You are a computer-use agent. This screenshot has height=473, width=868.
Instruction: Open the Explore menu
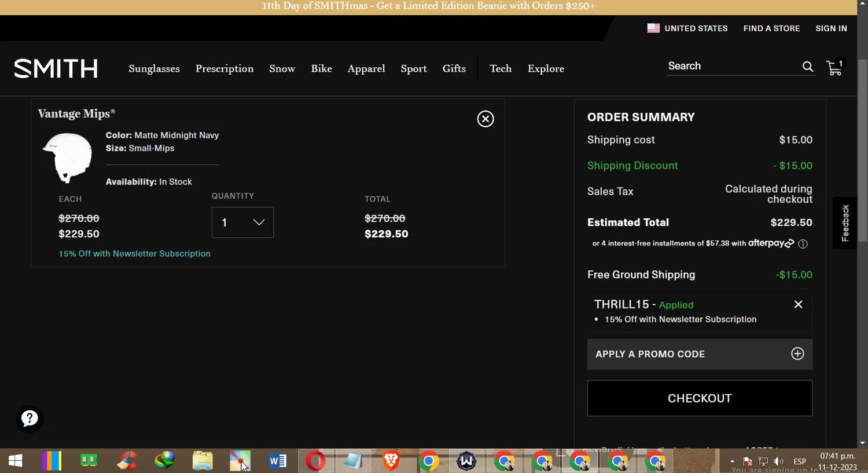pos(546,68)
